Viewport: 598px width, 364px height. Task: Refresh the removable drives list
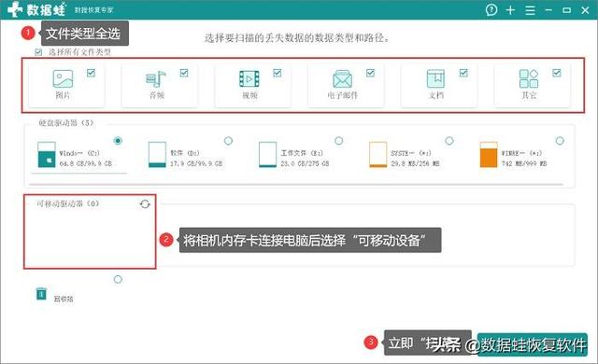pyautogui.click(x=145, y=204)
